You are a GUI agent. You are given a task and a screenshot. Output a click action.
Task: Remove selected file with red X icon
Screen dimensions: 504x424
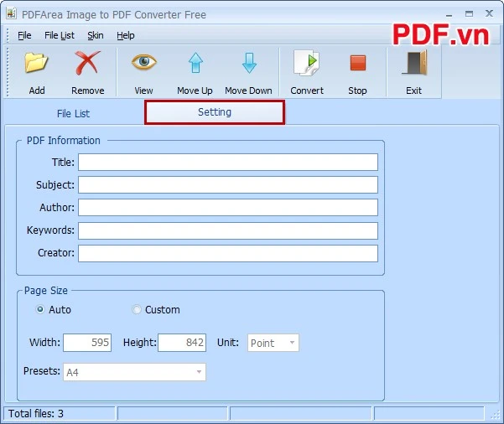(x=87, y=63)
